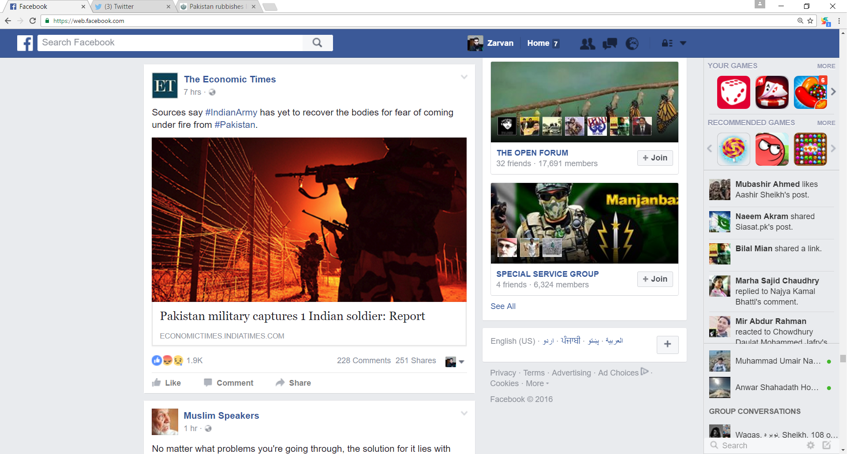868x454 pixels.
Task: Start new message via compose icon in chat
Action: click(x=827, y=445)
